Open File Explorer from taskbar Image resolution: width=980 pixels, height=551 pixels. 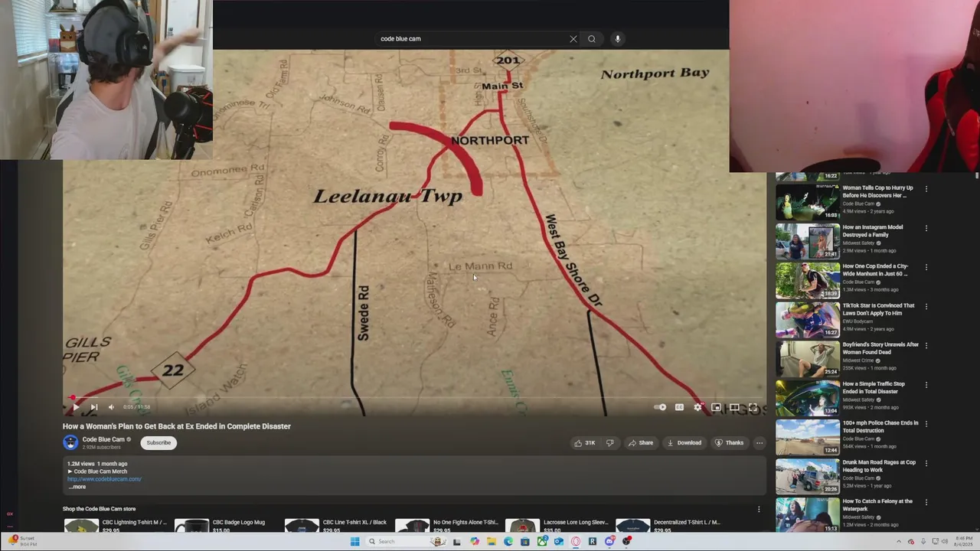click(492, 542)
